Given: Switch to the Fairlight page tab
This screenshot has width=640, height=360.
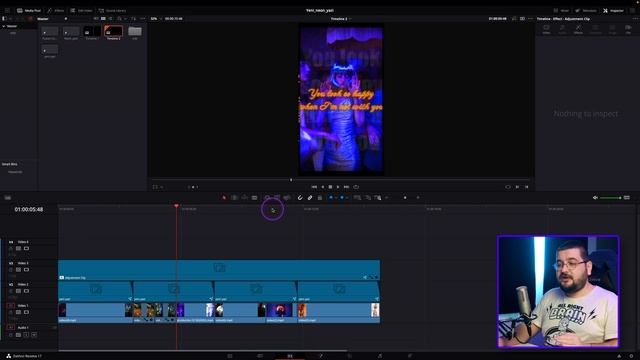Looking at the screenshot, I should pyautogui.click(x=380, y=356).
